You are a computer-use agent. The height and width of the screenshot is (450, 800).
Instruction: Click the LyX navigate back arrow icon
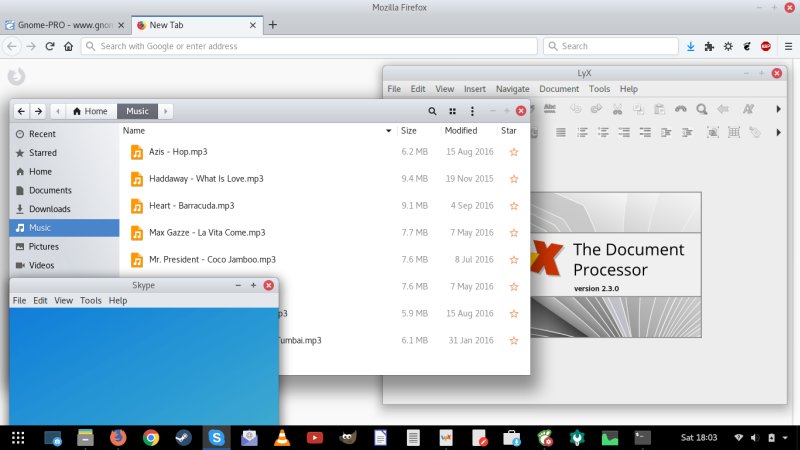[x=723, y=109]
